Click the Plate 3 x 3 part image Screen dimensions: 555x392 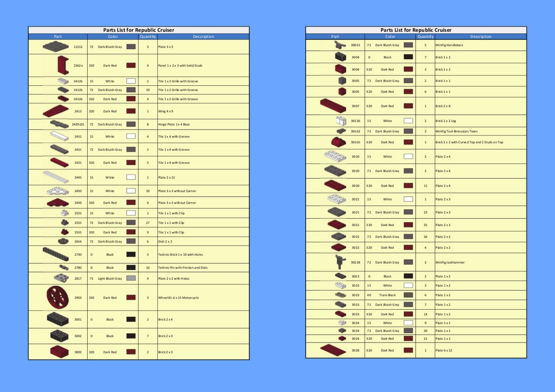click(55, 46)
